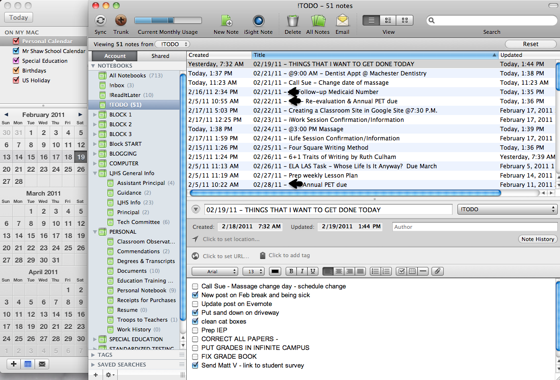This screenshot has height=380, width=560.
Task: Attach a file with paperclip icon
Action: [438, 271]
